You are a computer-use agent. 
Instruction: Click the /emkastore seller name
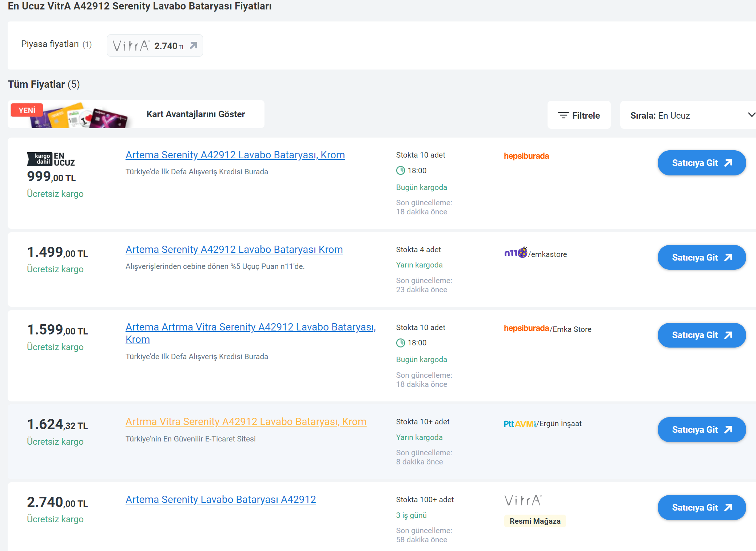click(548, 254)
